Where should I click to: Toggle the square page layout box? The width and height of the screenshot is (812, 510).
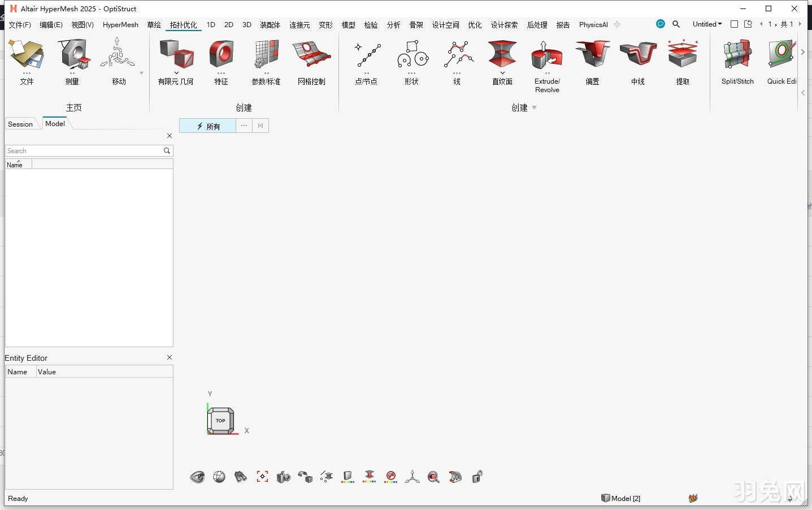[734, 24]
